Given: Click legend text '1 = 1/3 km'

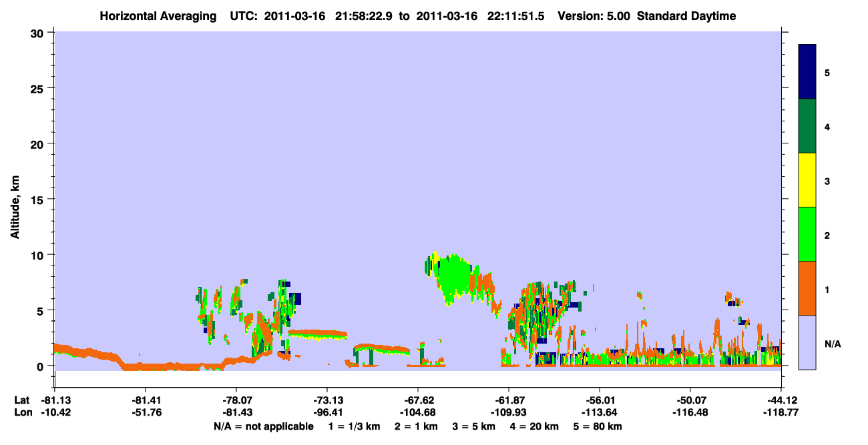Looking at the screenshot, I should (355, 426).
